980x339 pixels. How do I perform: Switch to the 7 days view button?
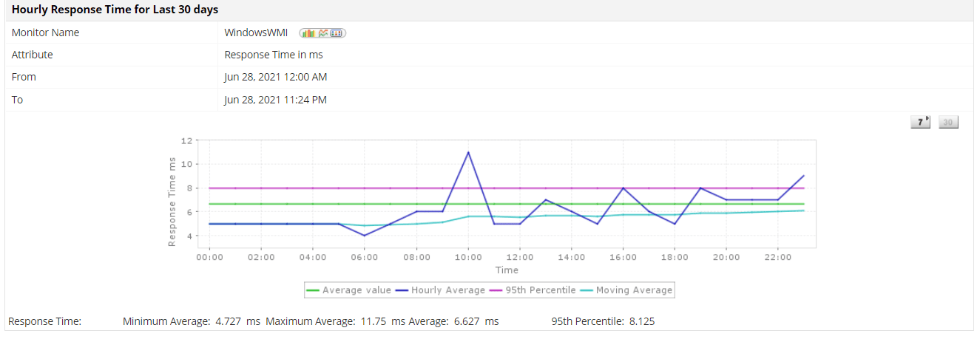tap(920, 123)
